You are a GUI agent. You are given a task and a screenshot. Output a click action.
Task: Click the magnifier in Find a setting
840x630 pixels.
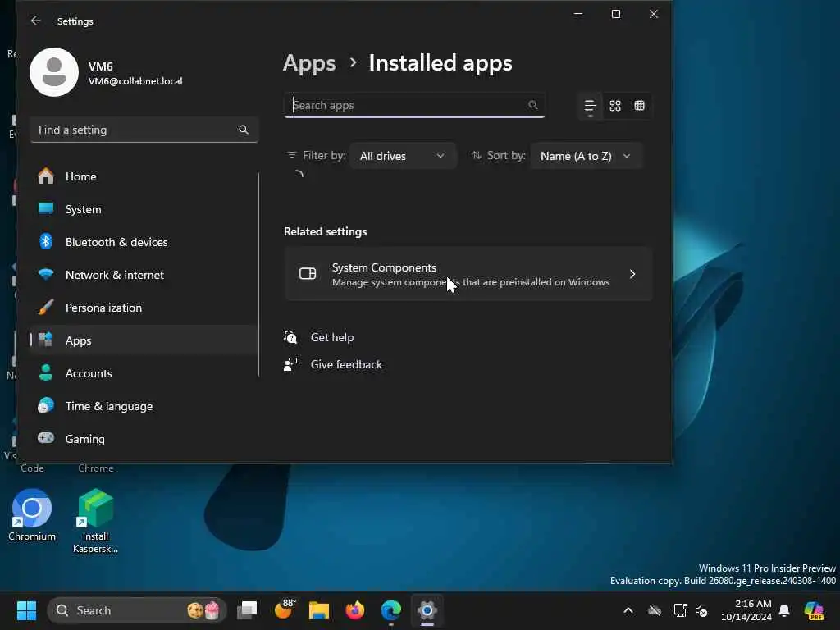[243, 130]
